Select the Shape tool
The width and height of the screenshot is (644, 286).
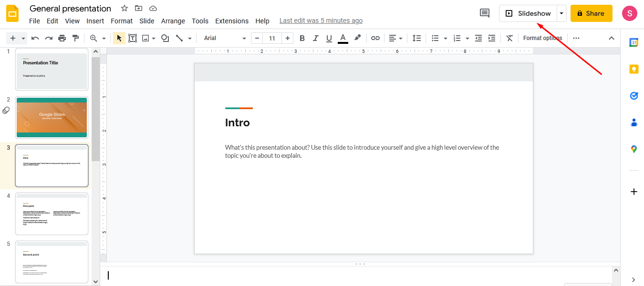(x=165, y=38)
